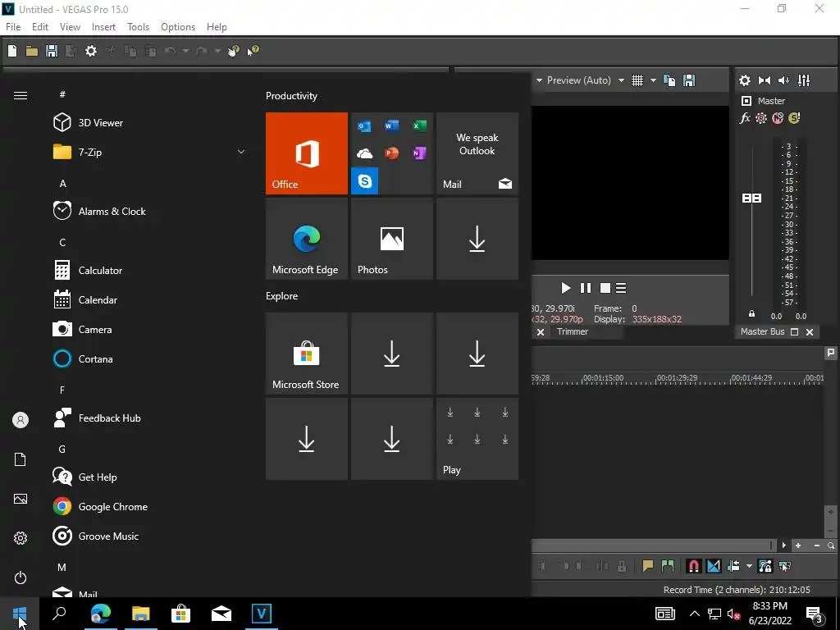840x630 pixels.
Task: Open the Tools menu
Action: [x=138, y=27]
